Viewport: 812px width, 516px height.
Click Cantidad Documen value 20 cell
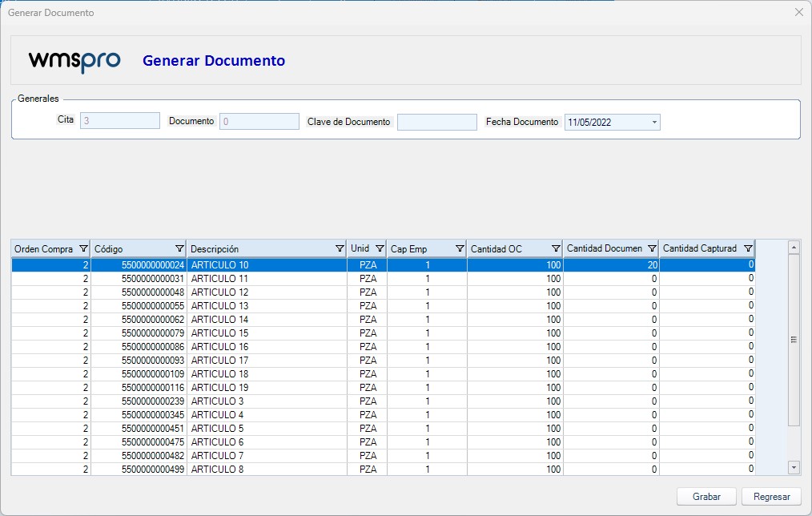click(x=611, y=264)
